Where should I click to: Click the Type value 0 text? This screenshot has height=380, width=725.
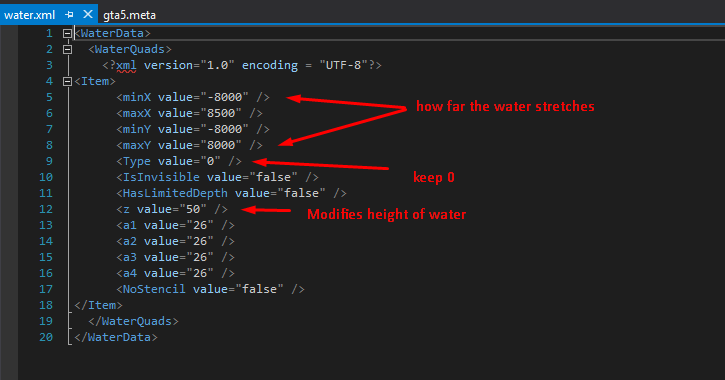[179, 161]
